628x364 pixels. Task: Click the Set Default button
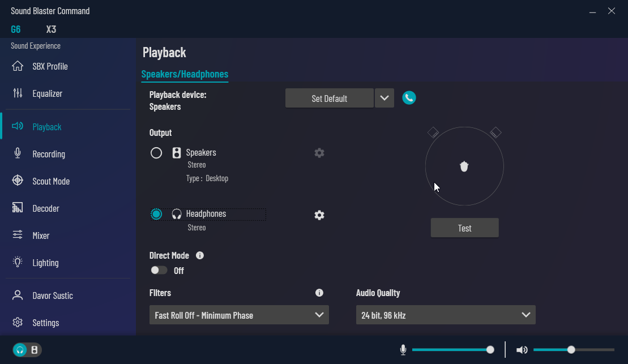[x=329, y=98]
